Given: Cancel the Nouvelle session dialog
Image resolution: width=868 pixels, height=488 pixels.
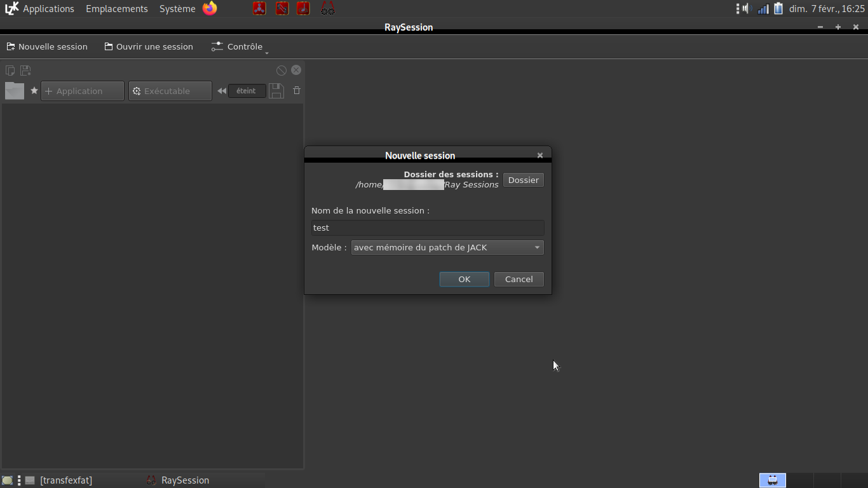Looking at the screenshot, I should 519,280.
